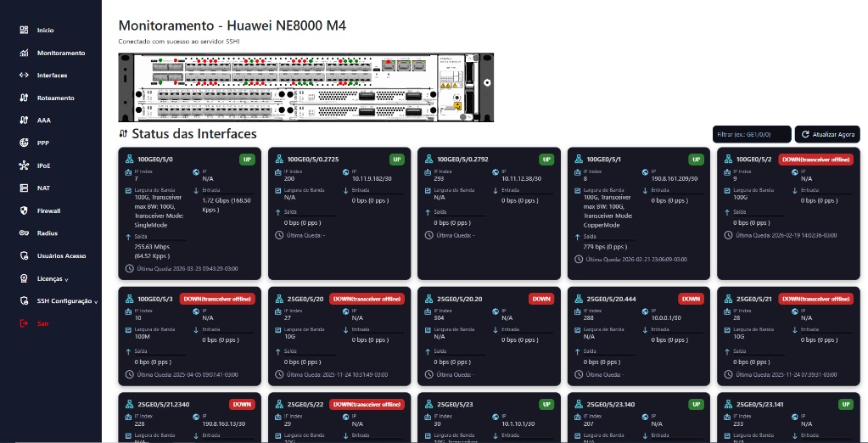Viewport: 868px width, 443px height.
Task: Click the Status das Interfaces heading icon
Action: (x=123, y=134)
